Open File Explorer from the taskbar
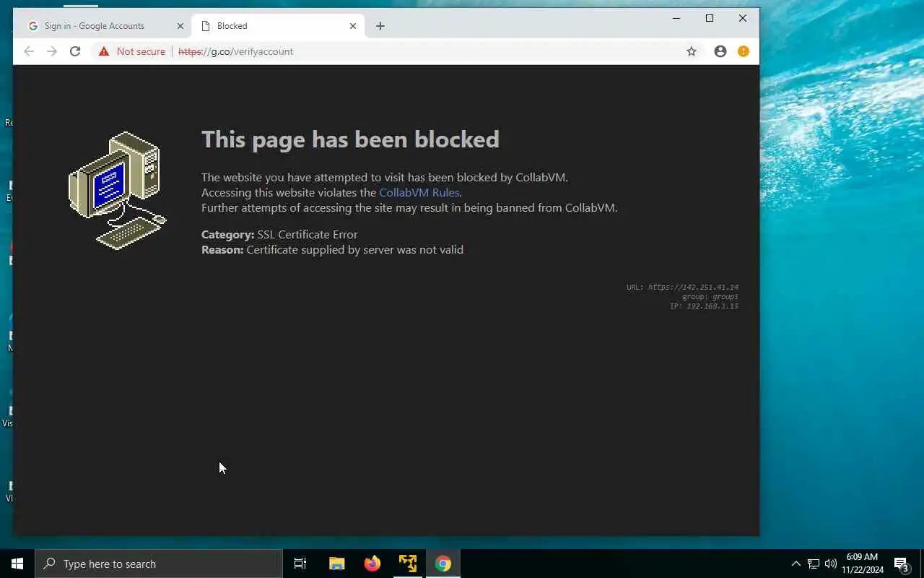This screenshot has width=924, height=578. click(x=337, y=564)
